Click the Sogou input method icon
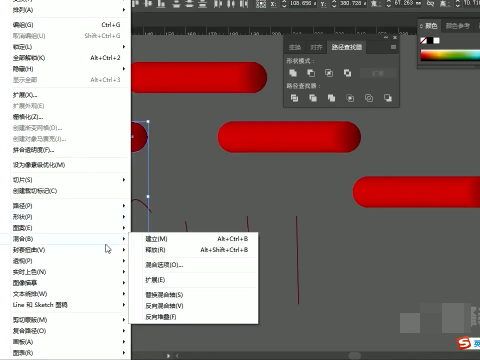 pyautogui.click(x=464, y=343)
